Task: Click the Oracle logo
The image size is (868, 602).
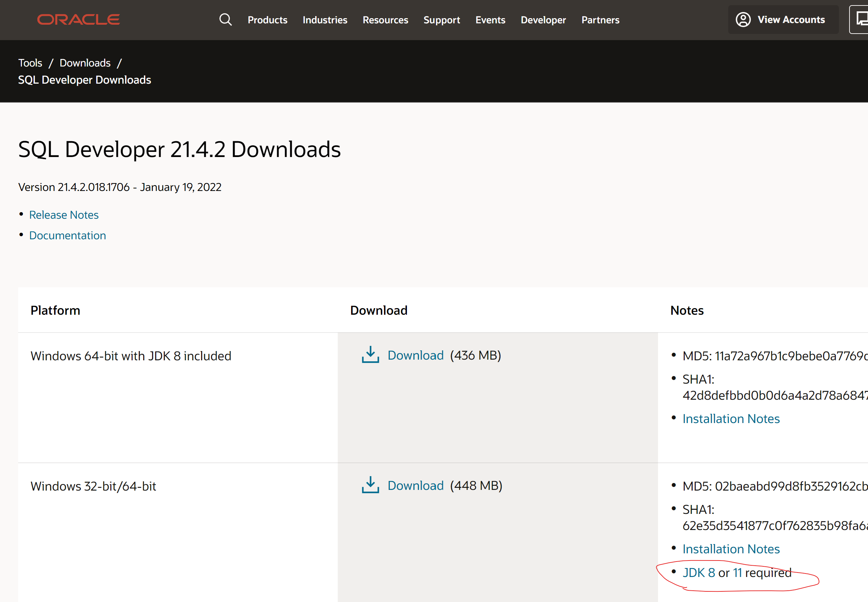Action: pos(78,19)
